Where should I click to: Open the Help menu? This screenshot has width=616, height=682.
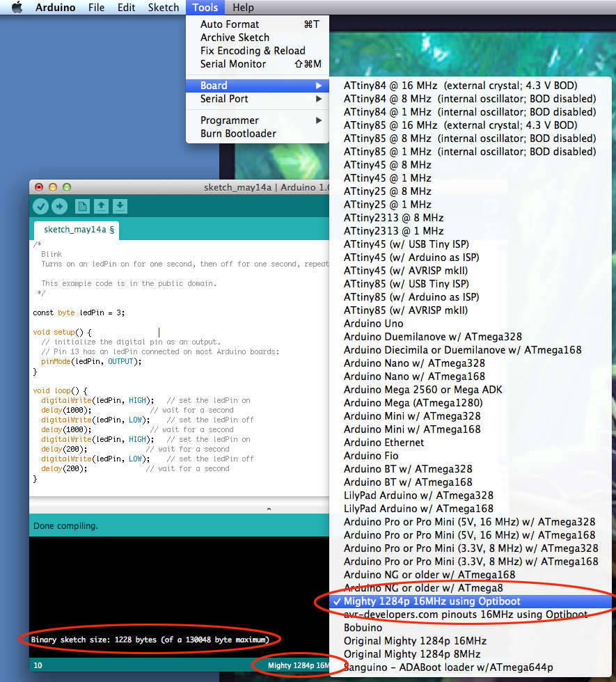tap(243, 7)
